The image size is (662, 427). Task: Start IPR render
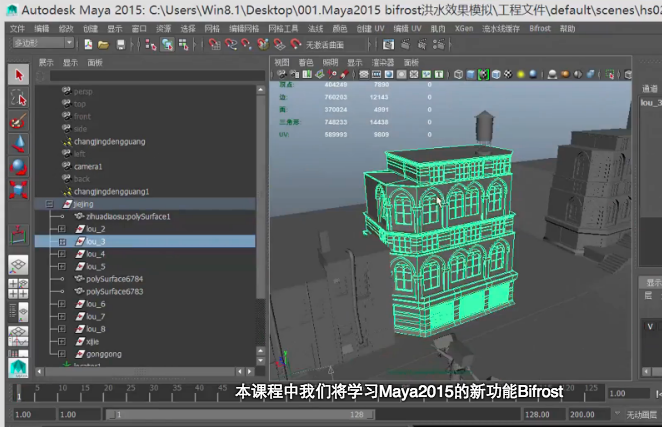pos(422,44)
